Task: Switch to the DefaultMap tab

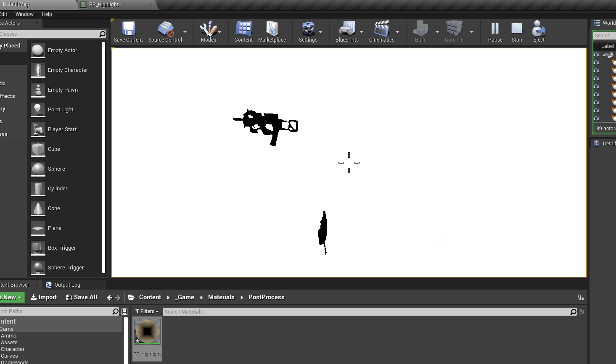Action: (x=16, y=4)
